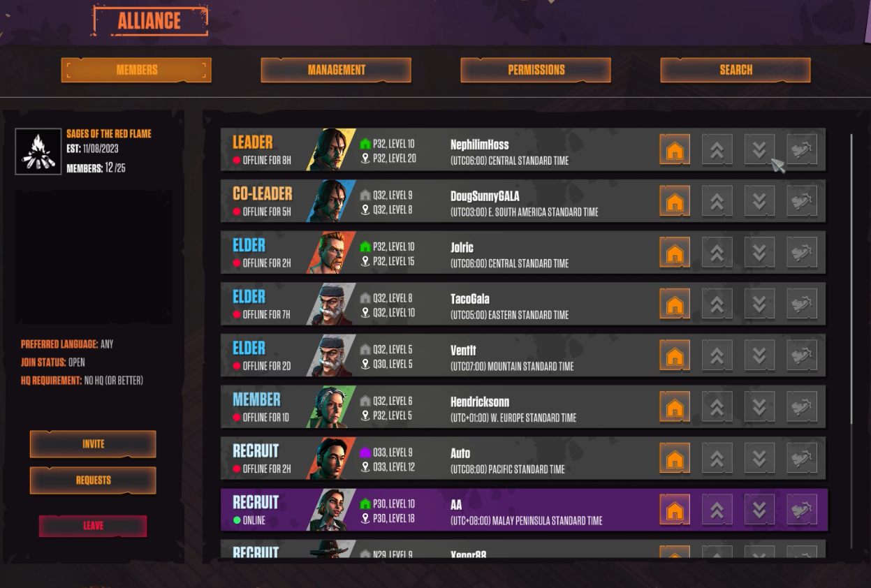Click the member list vertical scrollbar
This screenshot has width=871, height=588.
(x=851, y=278)
